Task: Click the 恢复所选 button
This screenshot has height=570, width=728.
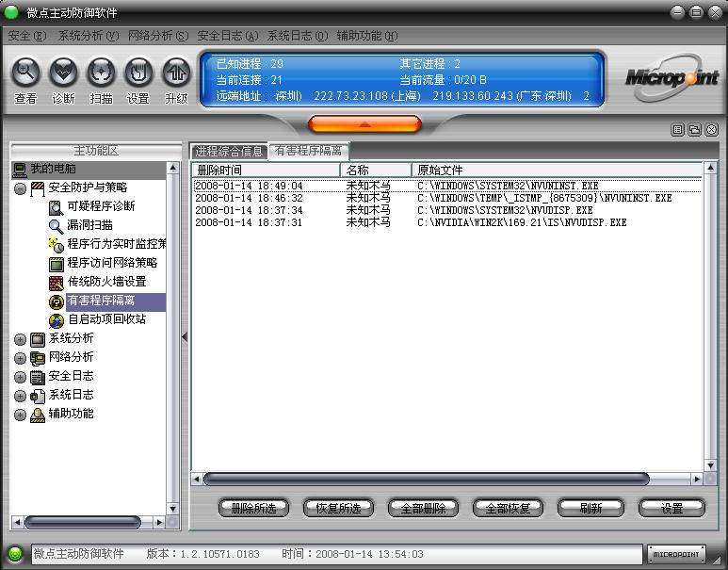Action: [x=338, y=508]
